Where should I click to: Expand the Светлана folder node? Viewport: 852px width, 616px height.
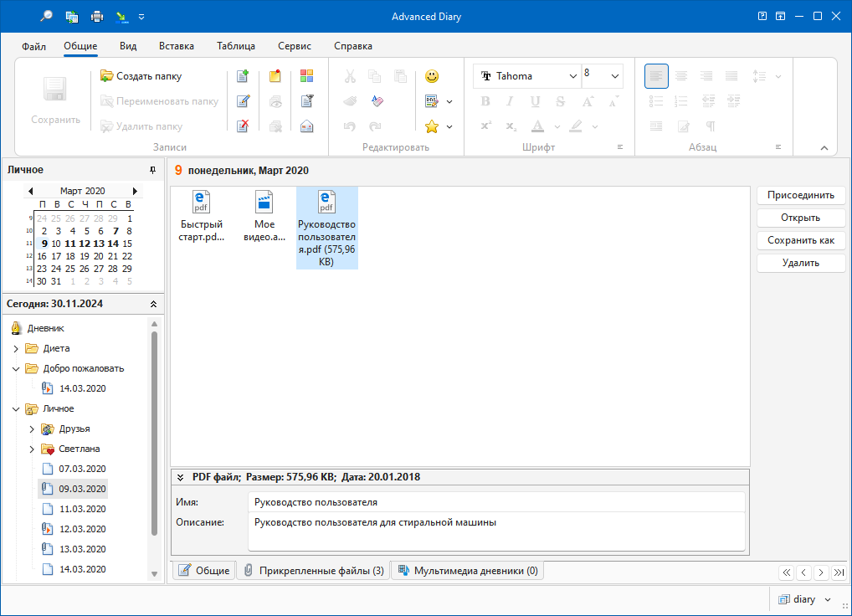coord(32,449)
